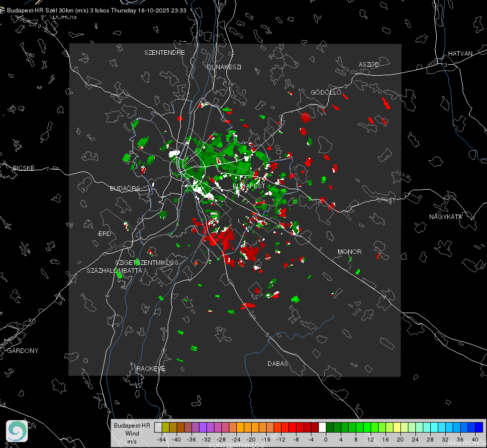Click the -4 legend scale value
Viewport: 487px width, 448px height.
(311, 440)
